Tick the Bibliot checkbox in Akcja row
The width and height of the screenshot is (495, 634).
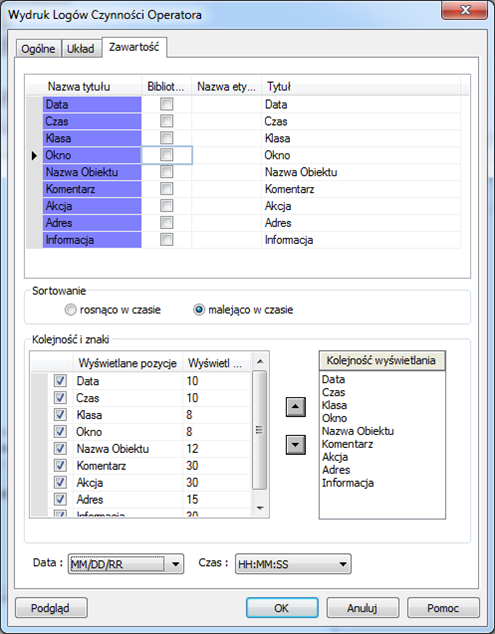(166, 206)
